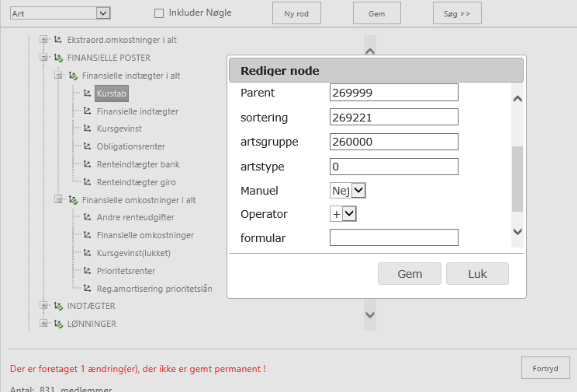Click icon next to Kurstab

coord(87,93)
